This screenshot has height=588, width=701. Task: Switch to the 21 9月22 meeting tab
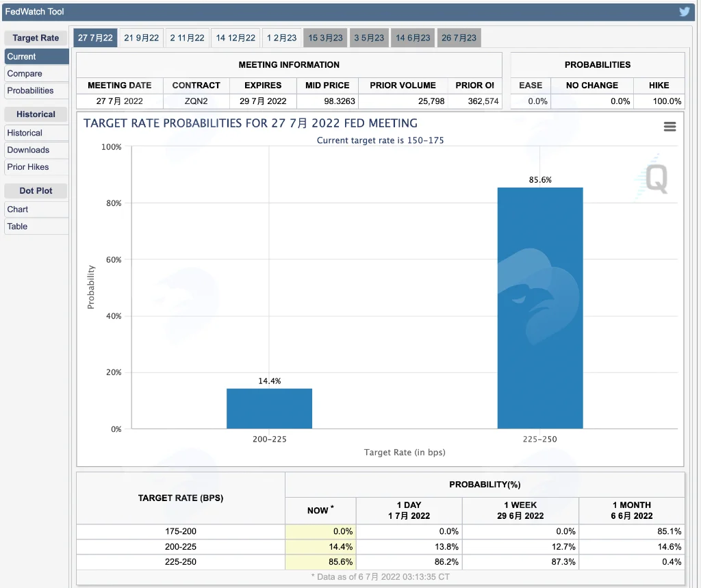pyautogui.click(x=141, y=38)
